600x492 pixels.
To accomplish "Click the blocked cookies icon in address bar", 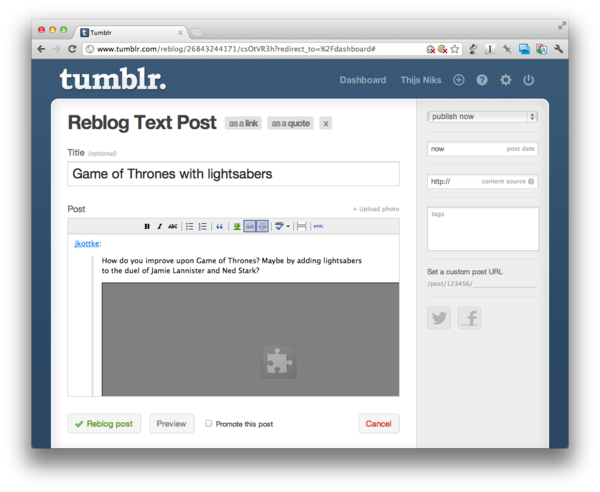I will point(443,49).
